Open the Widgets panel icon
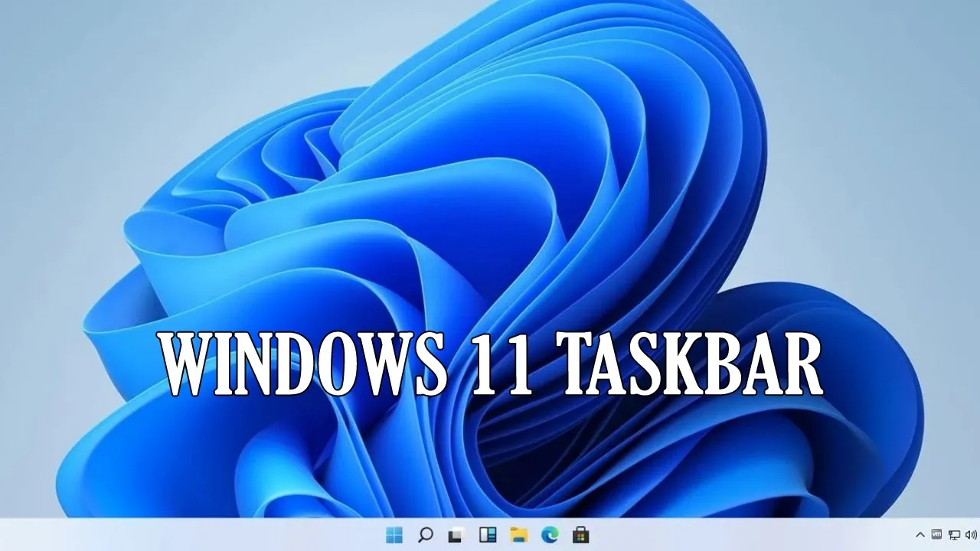 [488, 534]
